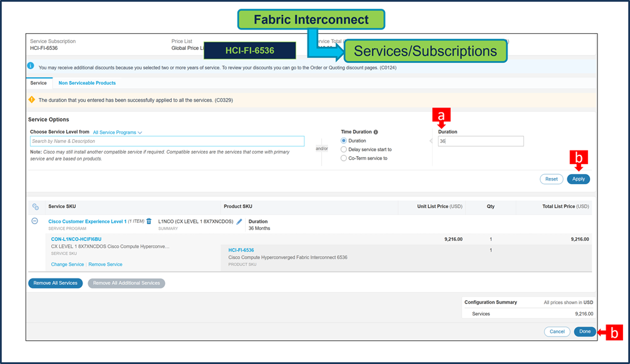This screenshot has height=364, width=630.
Task: Click the Time Duration info icon
Action: pos(376,132)
